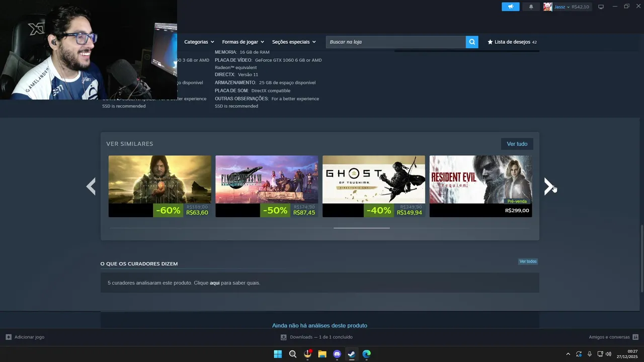This screenshot has height=362, width=644.
Task: Open the Windows Start menu
Action: [278, 354]
